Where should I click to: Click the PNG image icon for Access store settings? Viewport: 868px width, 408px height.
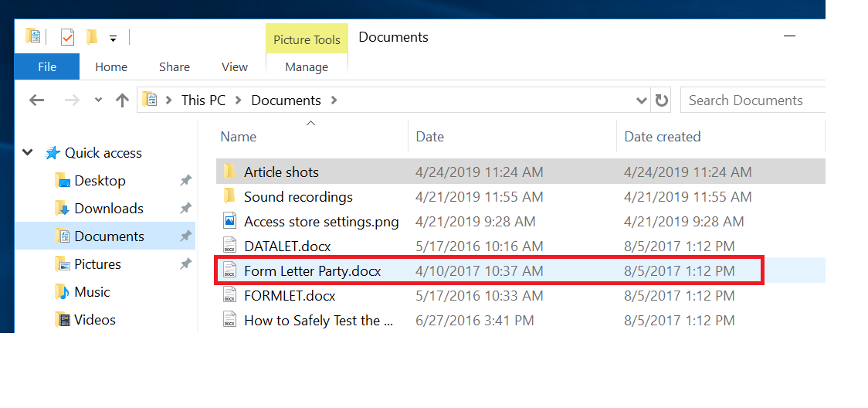coord(229,221)
